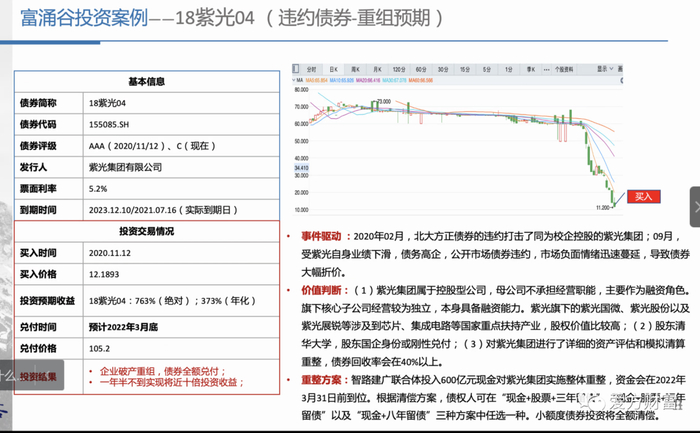
Task: Select the 日K chart tab
Action: tap(333, 69)
